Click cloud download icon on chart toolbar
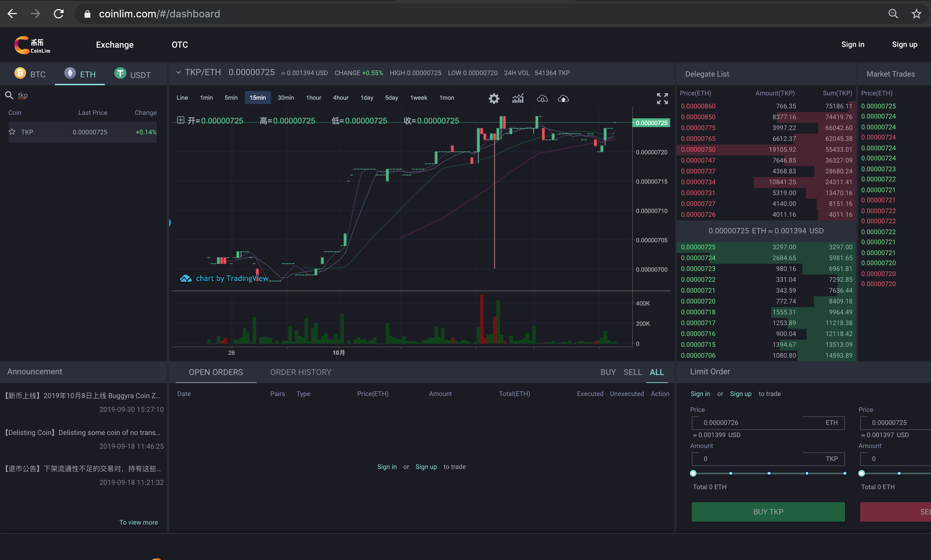The width and height of the screenshot is (931, 560). [542, 99]
